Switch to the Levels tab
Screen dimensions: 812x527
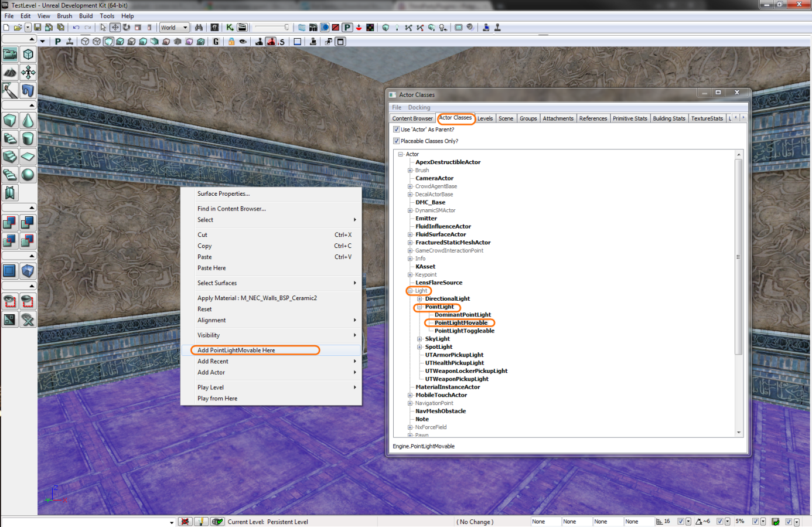[x=485, y=118]
